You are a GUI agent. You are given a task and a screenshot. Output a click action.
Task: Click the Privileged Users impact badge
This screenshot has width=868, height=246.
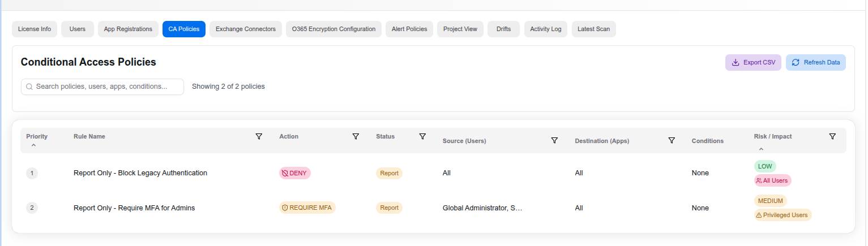(x=783, y=215)
